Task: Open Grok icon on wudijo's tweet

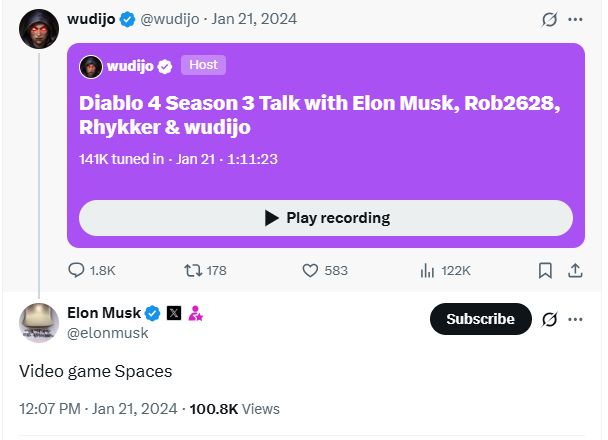Action: 548,19
